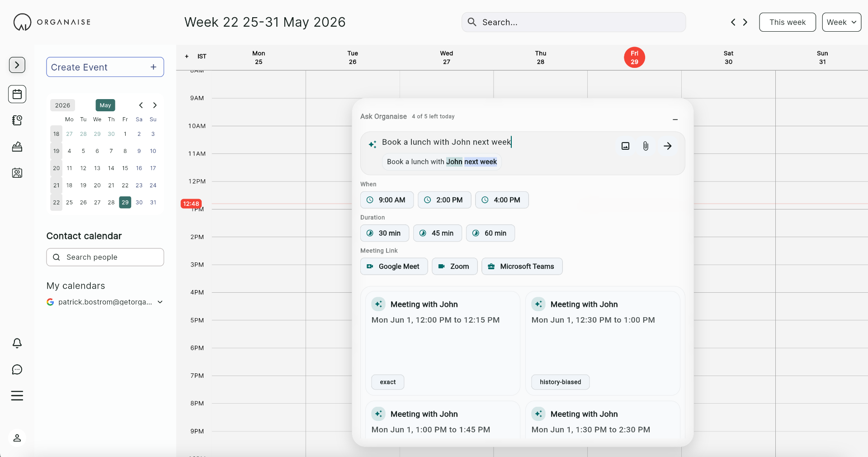Click the 12:48 current time marker
The width and height of the screenshot is (868, 457).
[x=191, y=204]
